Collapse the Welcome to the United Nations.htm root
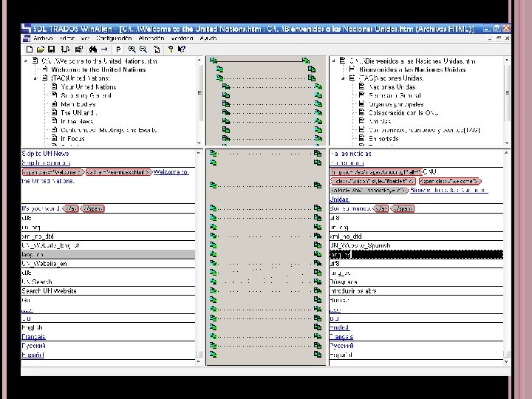Viewport: 532px width, 399px height. click(26, 61)
